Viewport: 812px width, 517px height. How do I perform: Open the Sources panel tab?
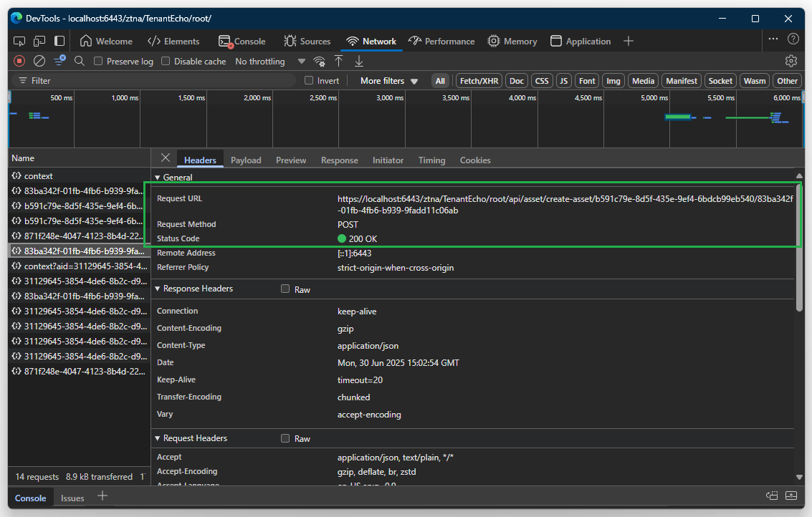307,42
